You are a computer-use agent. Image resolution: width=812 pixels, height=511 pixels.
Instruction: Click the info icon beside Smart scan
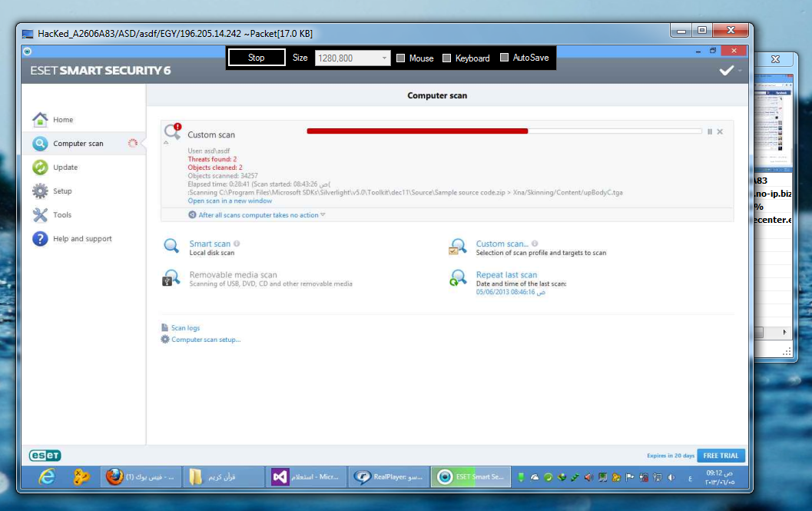(x=237, y=244)
